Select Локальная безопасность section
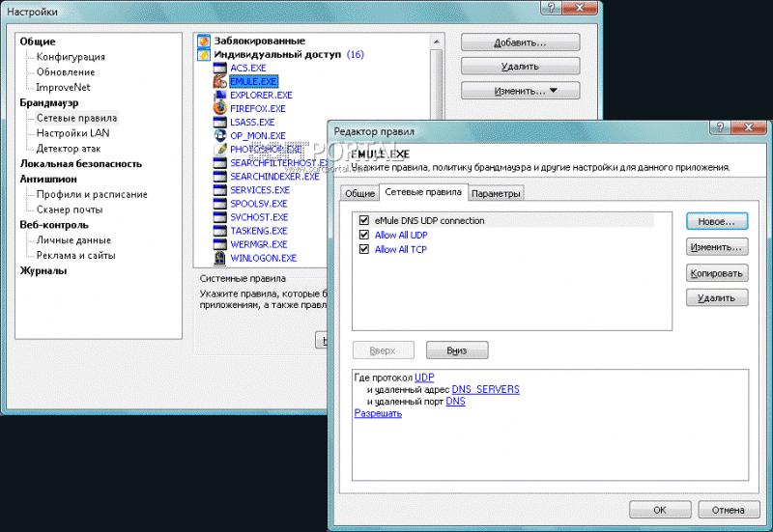 coord(81,163)
